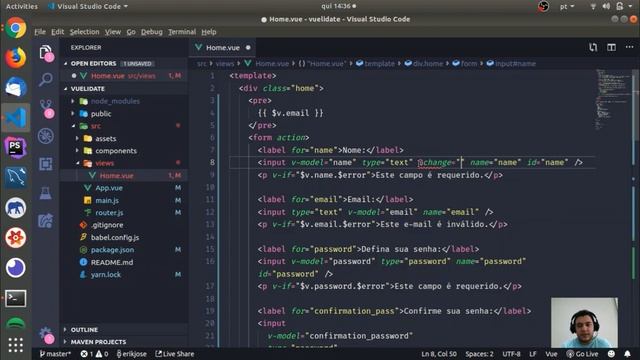Click Ln 8, Col 50 position indicator
Viewport: 640px width, 360px height.
tap(439, 354)
